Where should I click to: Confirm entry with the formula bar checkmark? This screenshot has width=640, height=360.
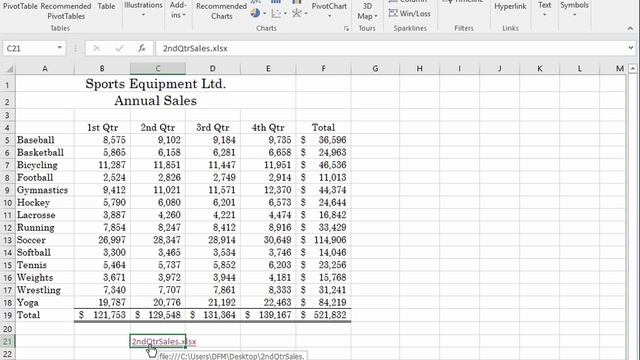pos(119,48)
